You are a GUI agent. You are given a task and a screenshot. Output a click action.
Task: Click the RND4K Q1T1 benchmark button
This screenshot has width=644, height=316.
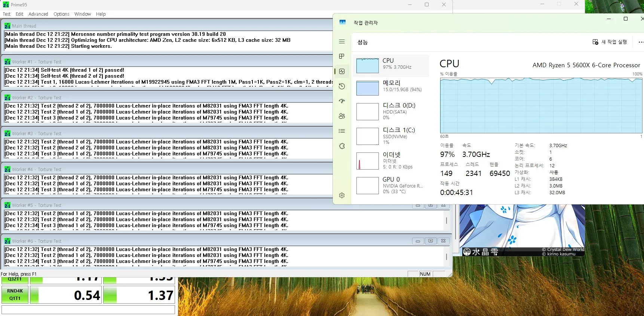[15, 294]
